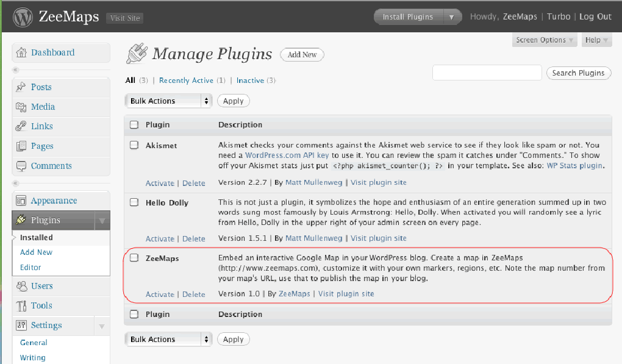
Task: Click the WordPress logo in the header
Action: tap(22, 16)
